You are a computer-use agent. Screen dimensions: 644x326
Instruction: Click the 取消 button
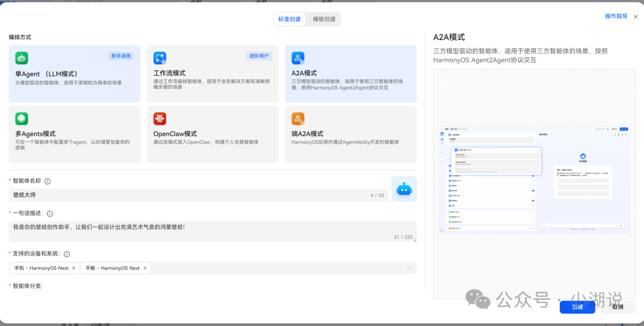point(618,307)
